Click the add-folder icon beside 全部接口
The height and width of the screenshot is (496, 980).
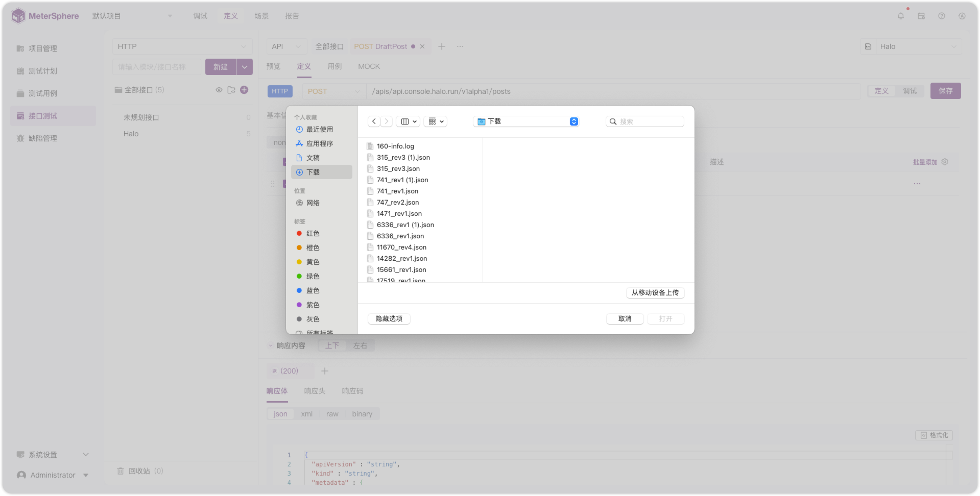[231, 90]
